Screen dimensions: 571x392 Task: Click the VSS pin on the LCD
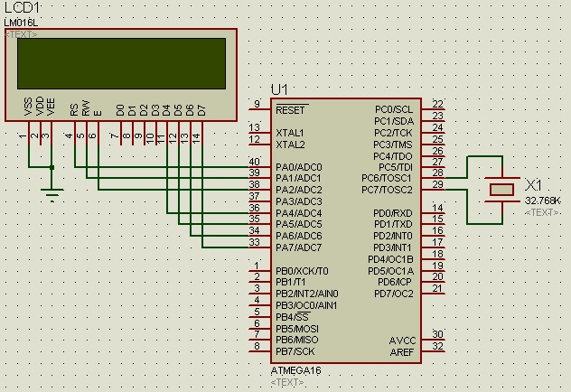tap(27, 107)
